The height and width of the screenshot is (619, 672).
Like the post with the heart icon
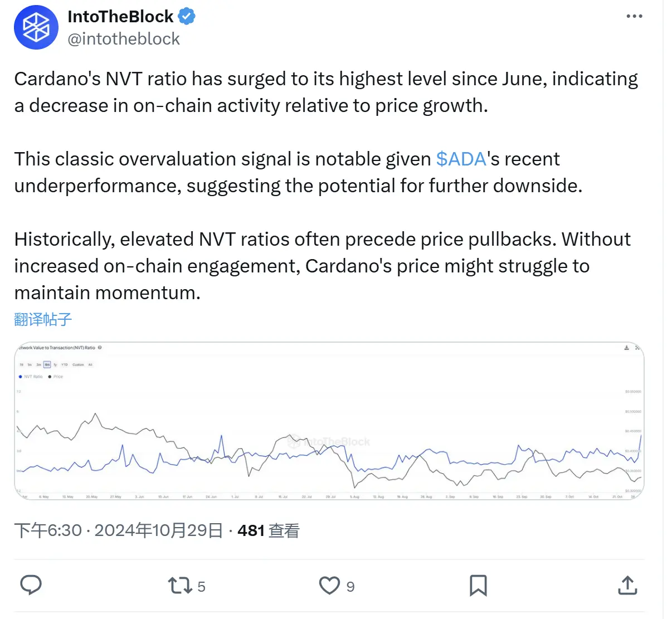click(x=330, y=586)
